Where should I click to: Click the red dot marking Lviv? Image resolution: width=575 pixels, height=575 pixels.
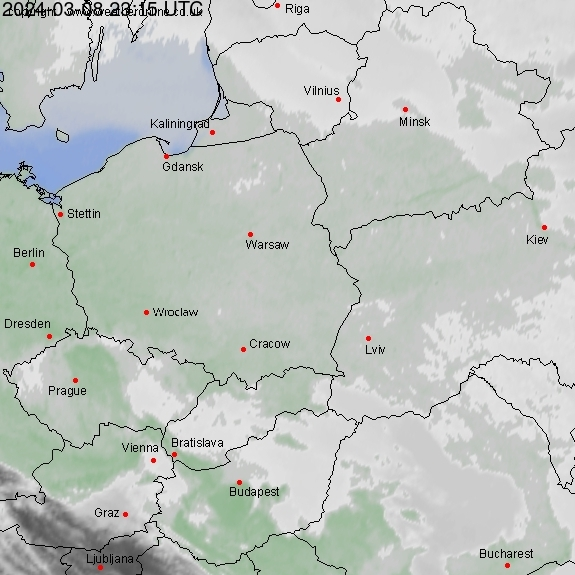pos(369,338)
